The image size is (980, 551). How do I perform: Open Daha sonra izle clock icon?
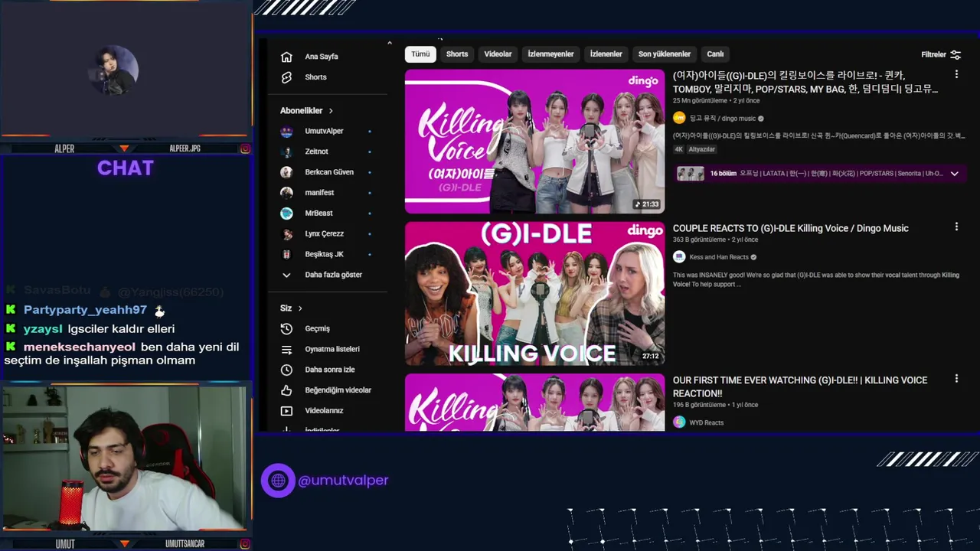point(286,370)
